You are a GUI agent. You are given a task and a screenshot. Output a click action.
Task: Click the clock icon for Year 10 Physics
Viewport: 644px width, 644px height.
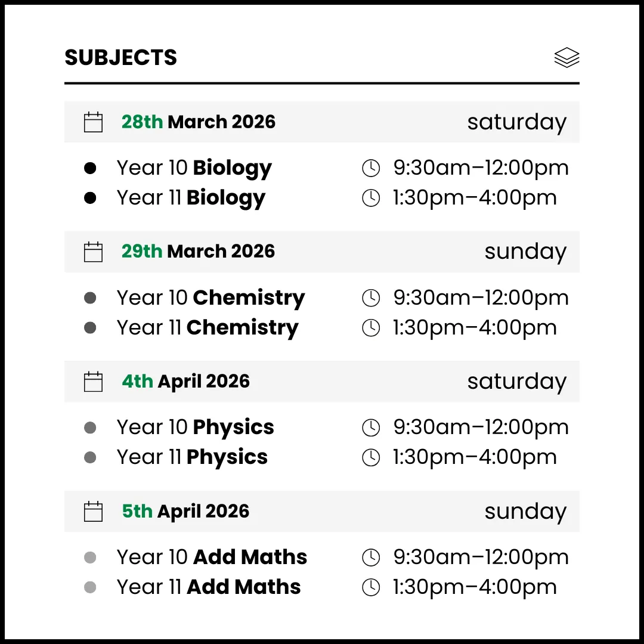tap(371, 428)
